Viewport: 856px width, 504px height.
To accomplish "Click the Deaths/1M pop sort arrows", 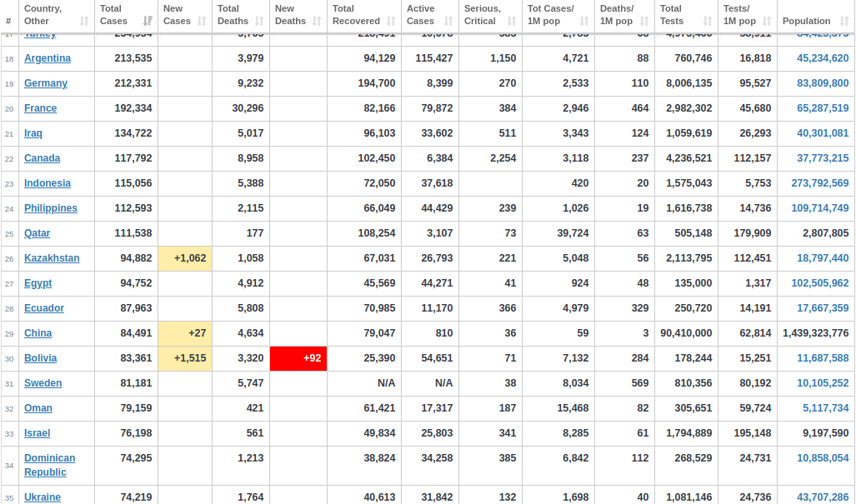I will 644,22.
